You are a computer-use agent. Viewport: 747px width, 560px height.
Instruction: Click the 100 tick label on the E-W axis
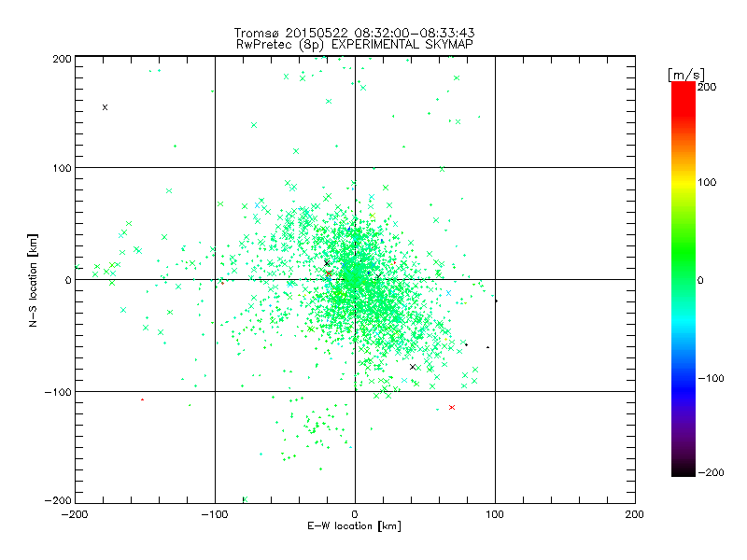[x=495, y=514]
